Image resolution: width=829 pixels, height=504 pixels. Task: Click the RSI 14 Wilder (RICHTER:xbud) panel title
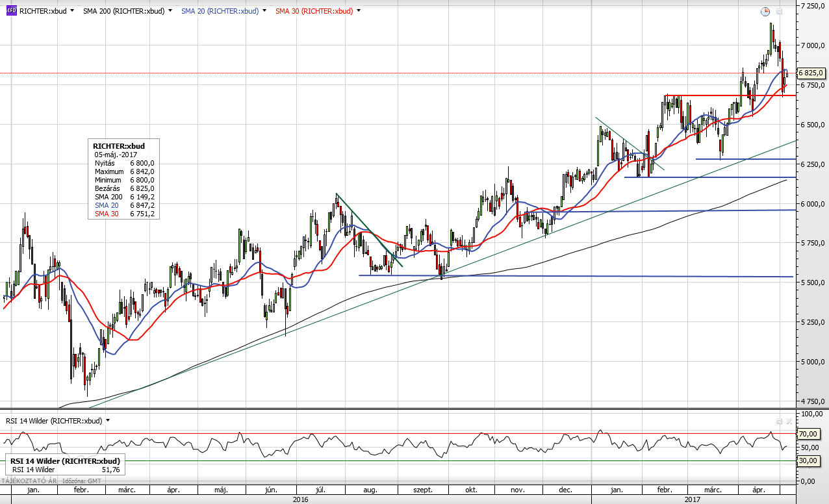(54, 421)
